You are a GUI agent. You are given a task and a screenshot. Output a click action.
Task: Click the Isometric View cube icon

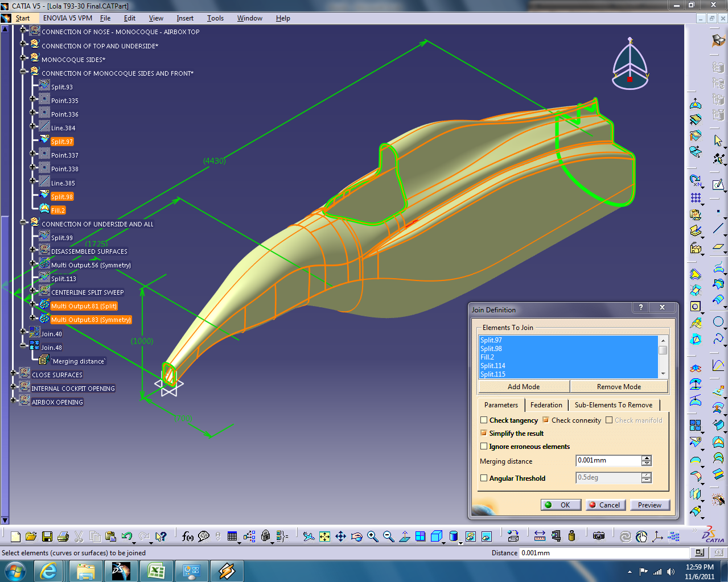[x=437, y=536]
